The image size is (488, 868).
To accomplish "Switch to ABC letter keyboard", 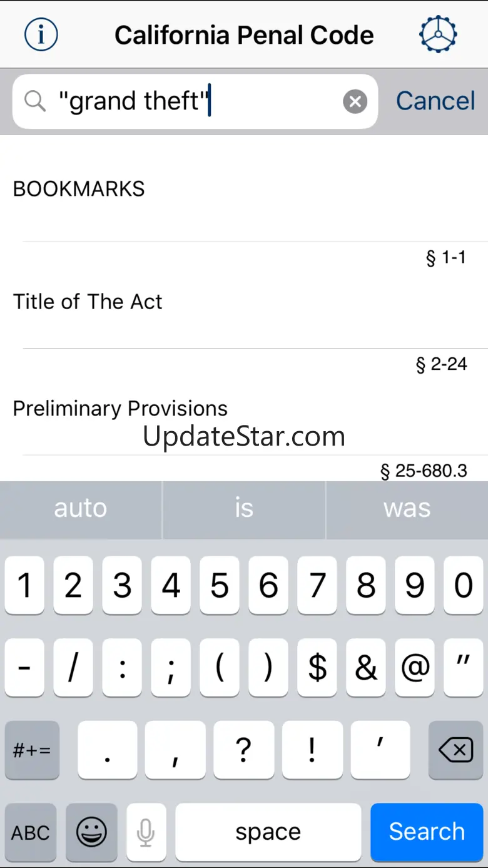I will [x=31, y=832].
